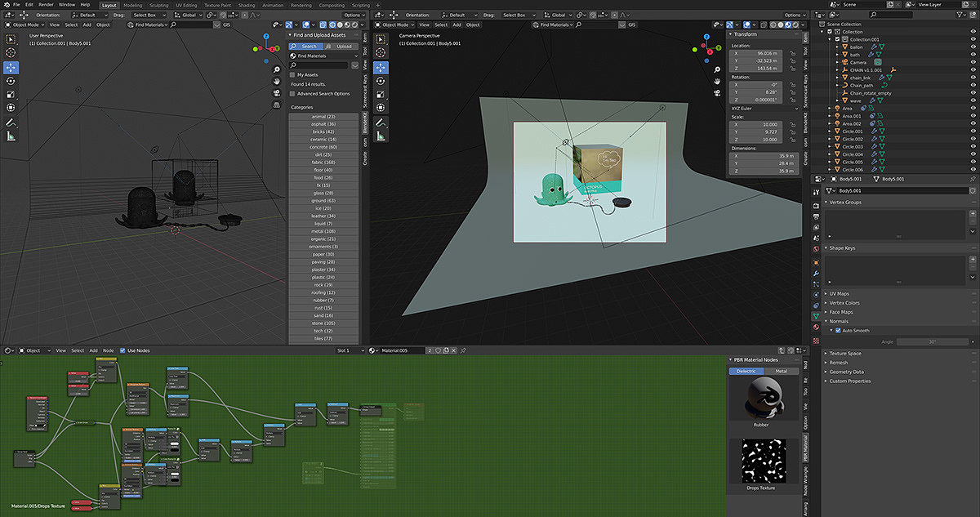Enable the My Assets checkbox
This screenshot has height=517, width=980.
pyautogui.click(x=293, y=74)
